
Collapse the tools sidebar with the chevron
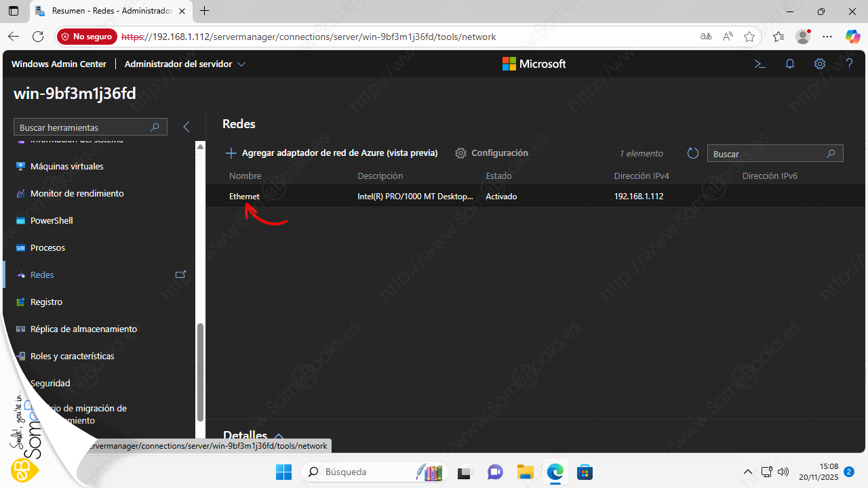tap(186, 127)
